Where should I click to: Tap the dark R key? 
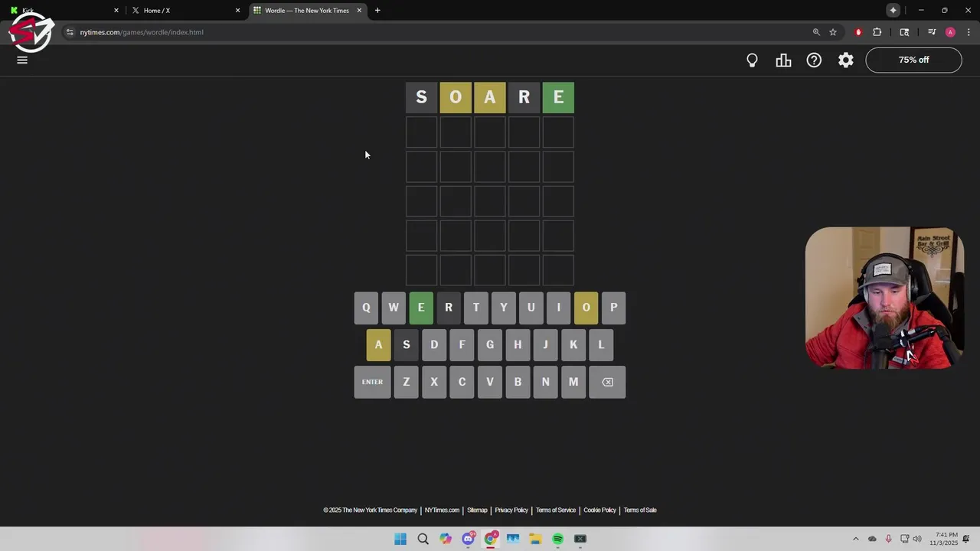pyautogui.click(x=449, y=308)
